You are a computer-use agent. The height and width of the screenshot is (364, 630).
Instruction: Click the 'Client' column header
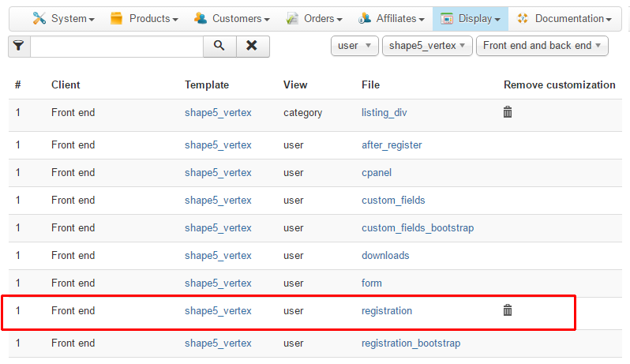pyautogui.click(x=66, y=84)
